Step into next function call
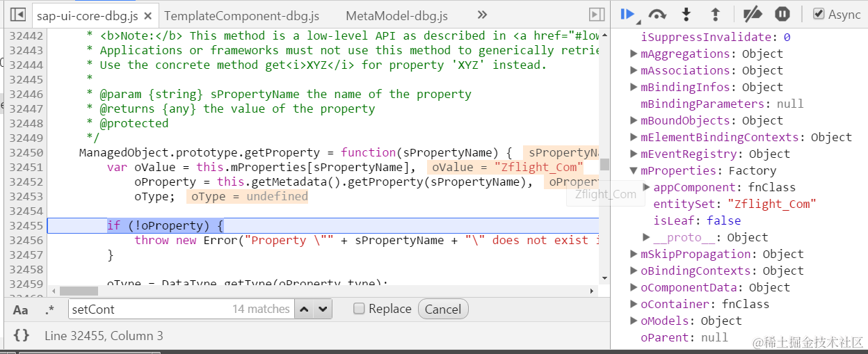 pyautogui.click(x=686, y=14)
